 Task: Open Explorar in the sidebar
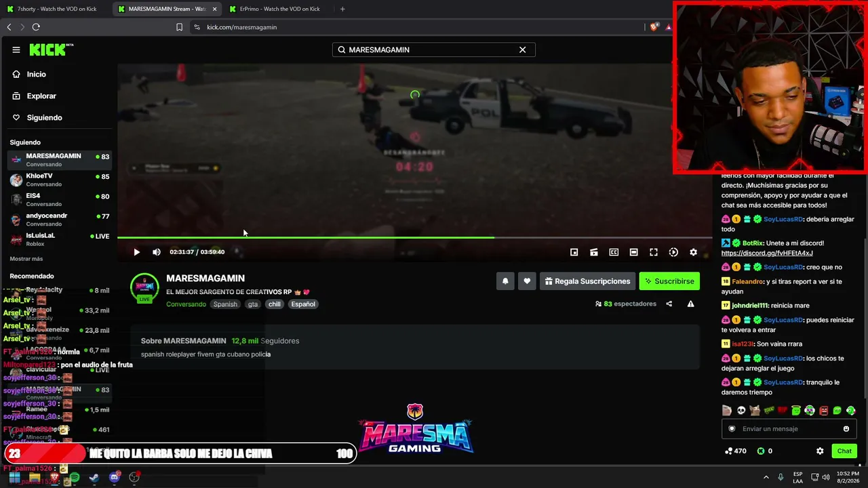coord(35,96)
